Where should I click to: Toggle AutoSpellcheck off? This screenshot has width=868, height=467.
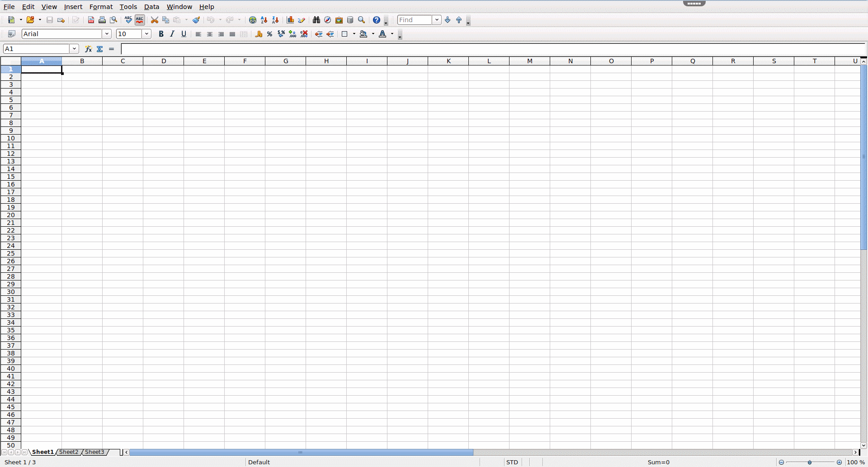[x=140, y=20]
